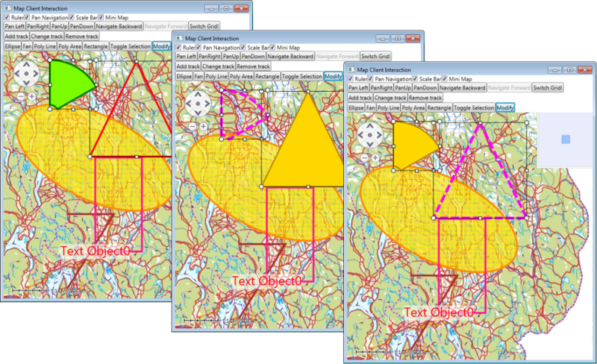Click pan-left arrow in rightmost window's navigation wheel
Viewport: 597px width, 364px height.
pos(360,135)
